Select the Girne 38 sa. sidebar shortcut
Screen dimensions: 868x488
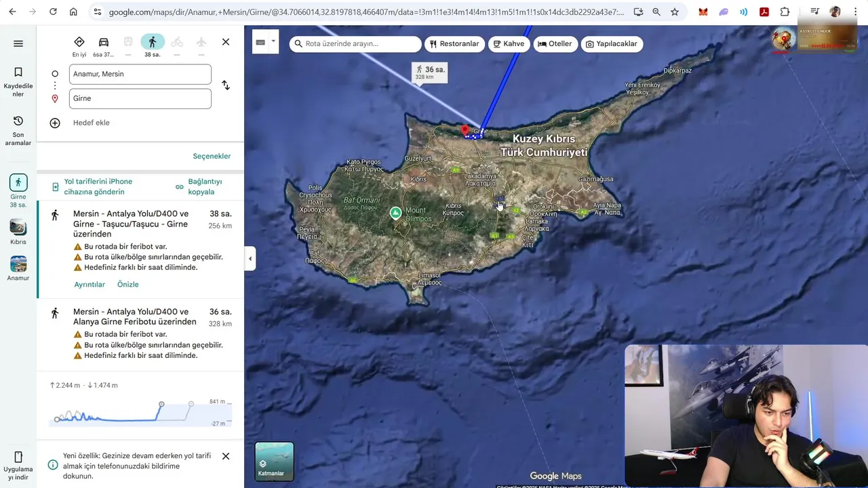(x=18, y=190)
